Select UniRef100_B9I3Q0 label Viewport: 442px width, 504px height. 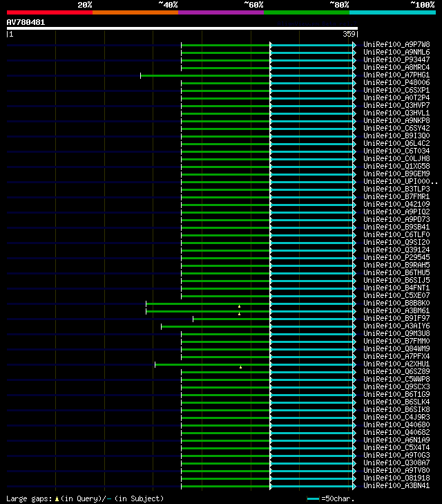[x=396, y=136]
